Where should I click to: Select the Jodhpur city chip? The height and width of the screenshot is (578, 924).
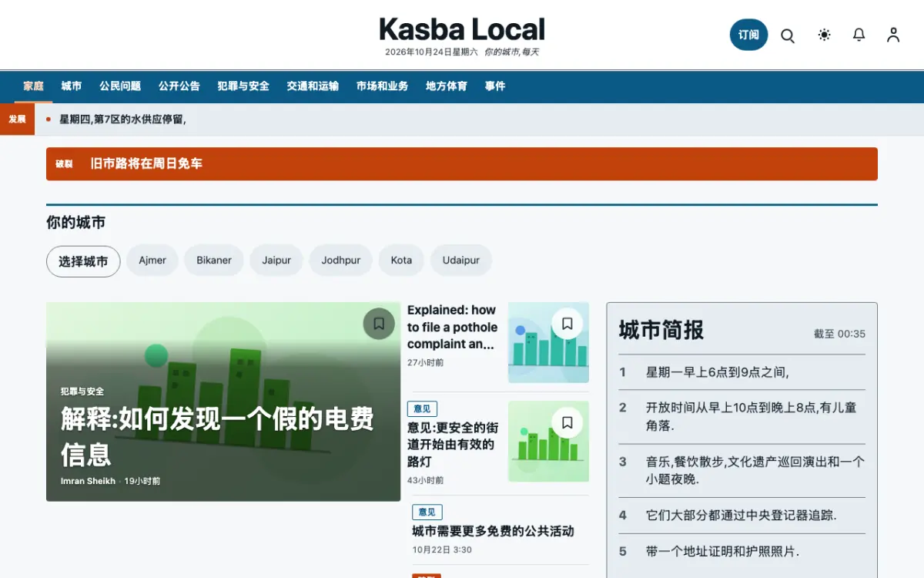341,260
